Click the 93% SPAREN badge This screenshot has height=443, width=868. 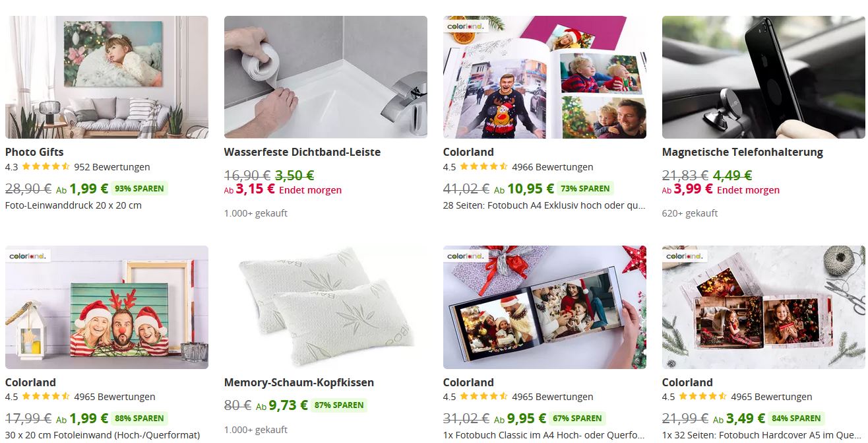pyautogui.click(x=139, y=189)
